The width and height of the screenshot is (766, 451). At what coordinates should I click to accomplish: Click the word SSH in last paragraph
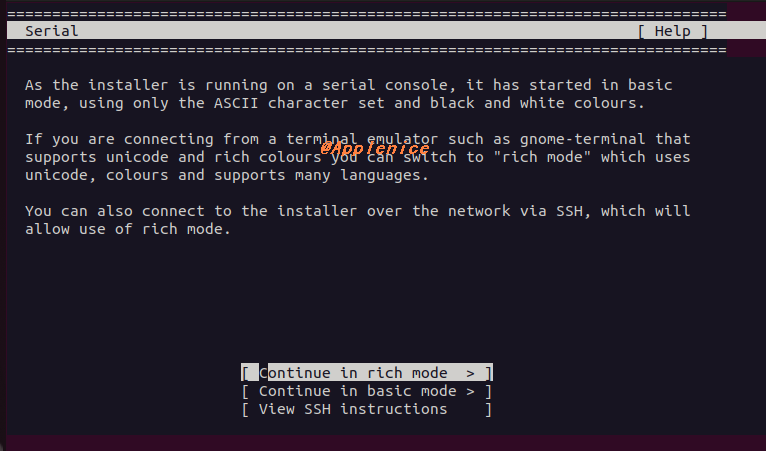(x=569, y=211)
